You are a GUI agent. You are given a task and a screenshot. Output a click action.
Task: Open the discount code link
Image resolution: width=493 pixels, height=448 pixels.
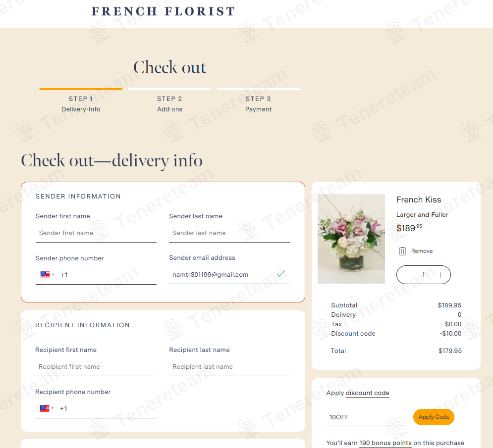[367, 393]
